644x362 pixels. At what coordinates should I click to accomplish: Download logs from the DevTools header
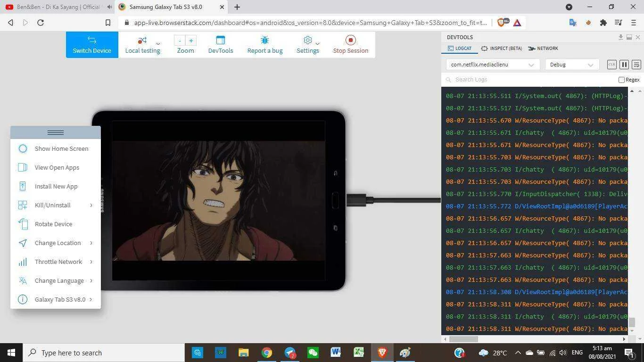coord(621,37)
